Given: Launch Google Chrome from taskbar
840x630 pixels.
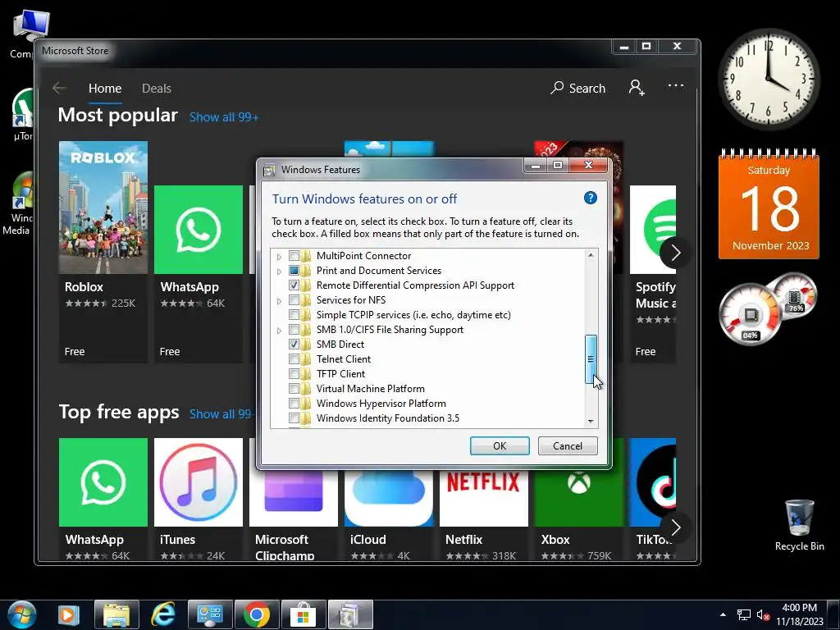Looking at the screenshot, I should coord(256,614).
